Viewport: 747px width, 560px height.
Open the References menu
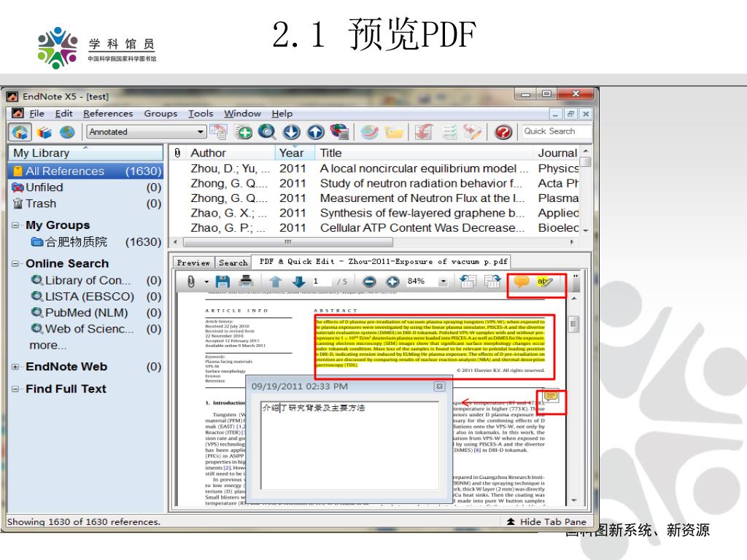[108, 113]
